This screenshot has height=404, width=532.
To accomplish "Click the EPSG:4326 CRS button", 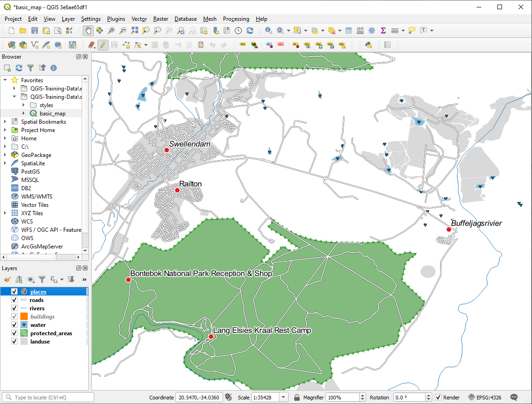I will click(486, 398).
